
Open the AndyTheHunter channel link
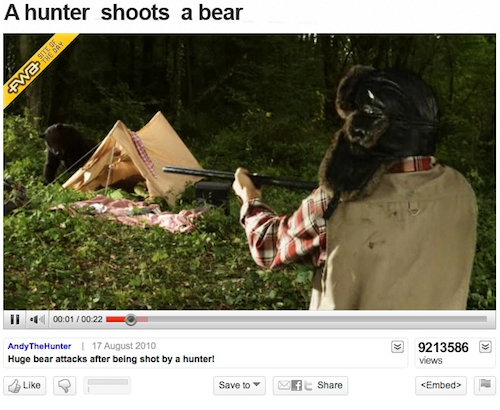39,346
